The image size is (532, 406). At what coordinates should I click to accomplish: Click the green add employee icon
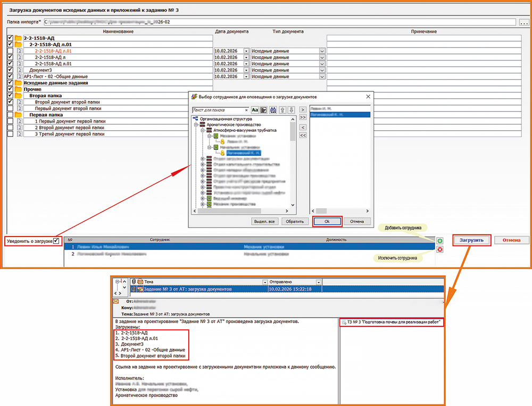[440, 241]
